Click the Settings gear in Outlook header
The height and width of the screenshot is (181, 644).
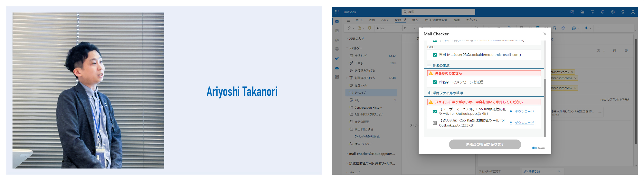[x=613, y=12]
